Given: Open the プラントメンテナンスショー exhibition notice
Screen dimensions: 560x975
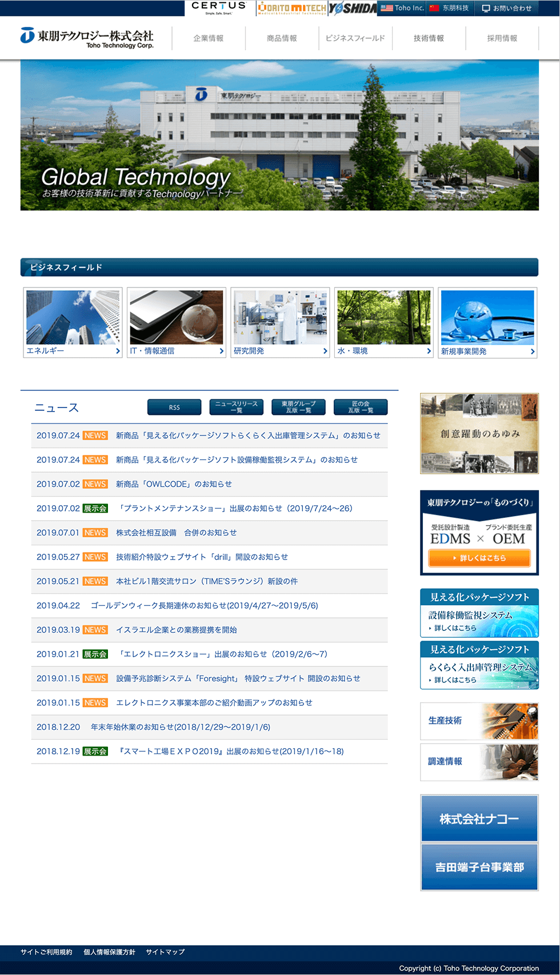Looking at the screenshot, I should pyautogui.click(x=234, y=508).
